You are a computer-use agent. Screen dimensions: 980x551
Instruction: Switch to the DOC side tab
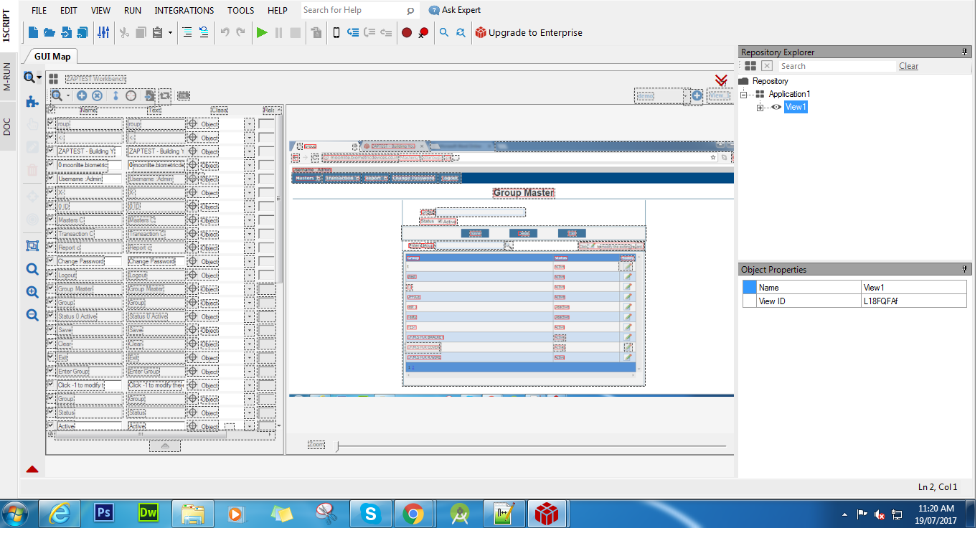tap(7, 127)
